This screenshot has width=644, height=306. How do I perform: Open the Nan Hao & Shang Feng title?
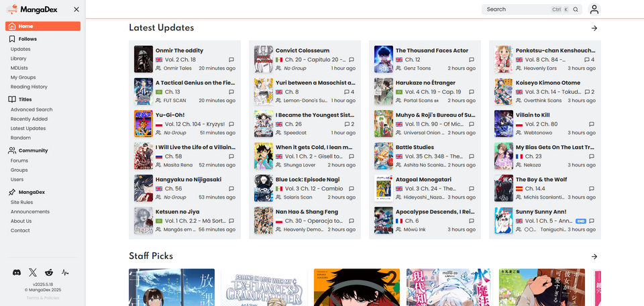[x=307, y=212]
